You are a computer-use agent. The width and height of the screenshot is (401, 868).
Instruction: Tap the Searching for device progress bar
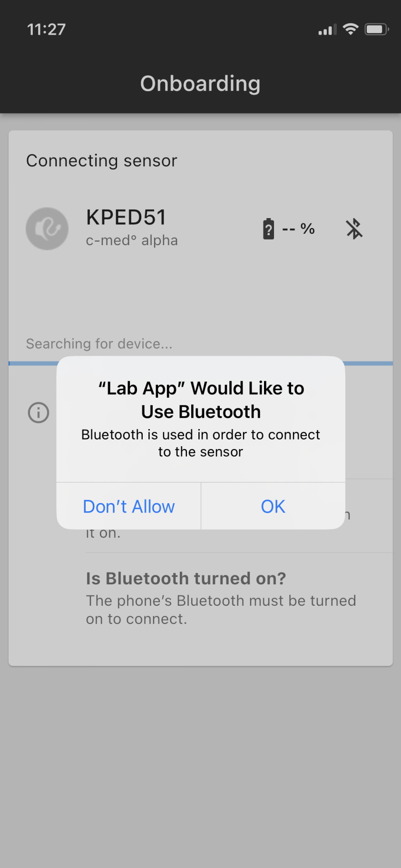click(201, 363)
